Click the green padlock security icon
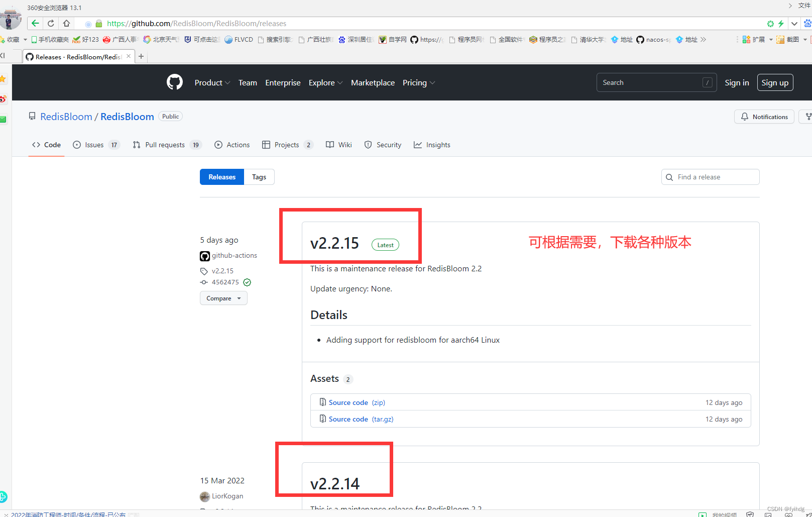Viewport: 812px width, 517px height. pos(99,24)
